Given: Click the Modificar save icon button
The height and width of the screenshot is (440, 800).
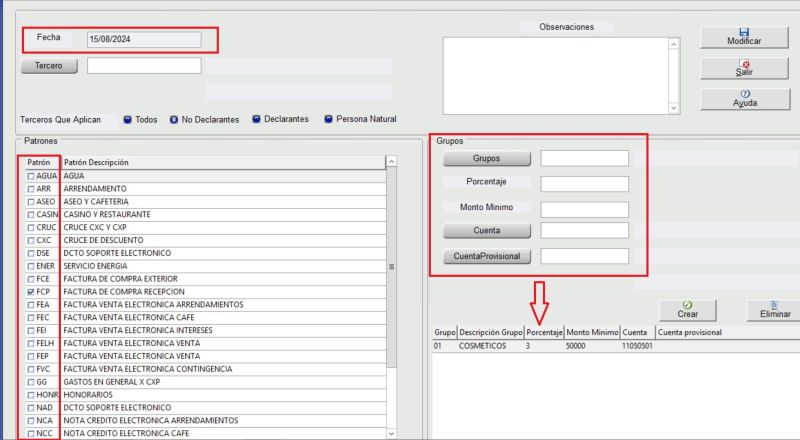Looking at the screenshot, I should tap(744, 36).
